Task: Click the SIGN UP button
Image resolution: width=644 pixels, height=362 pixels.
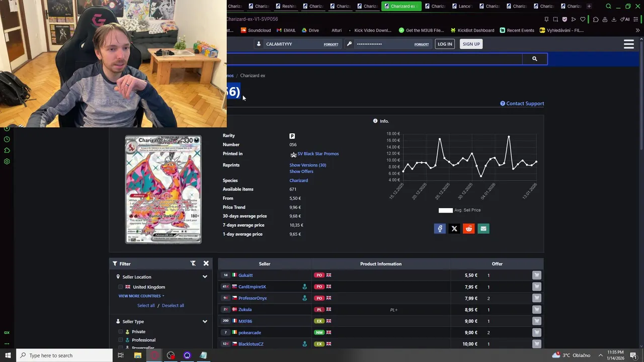Action: click(x=471, y=44)
